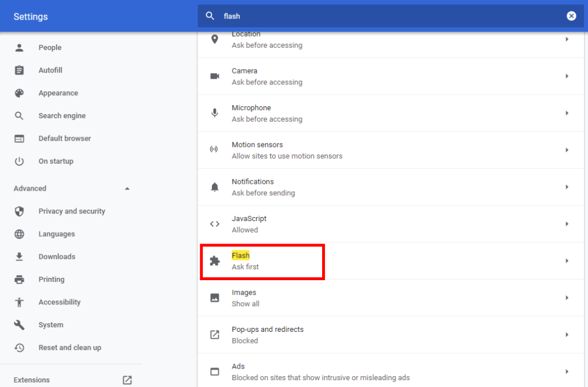Image resolution: width=588 pixels, height=387 pixels.
Task: Expand the Motion sensors row arrow
Action: [x=567, y=150]
